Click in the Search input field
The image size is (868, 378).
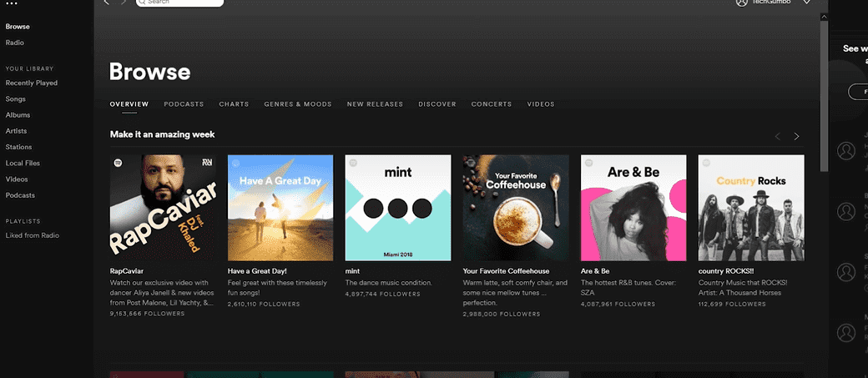[x=182, y=3]
